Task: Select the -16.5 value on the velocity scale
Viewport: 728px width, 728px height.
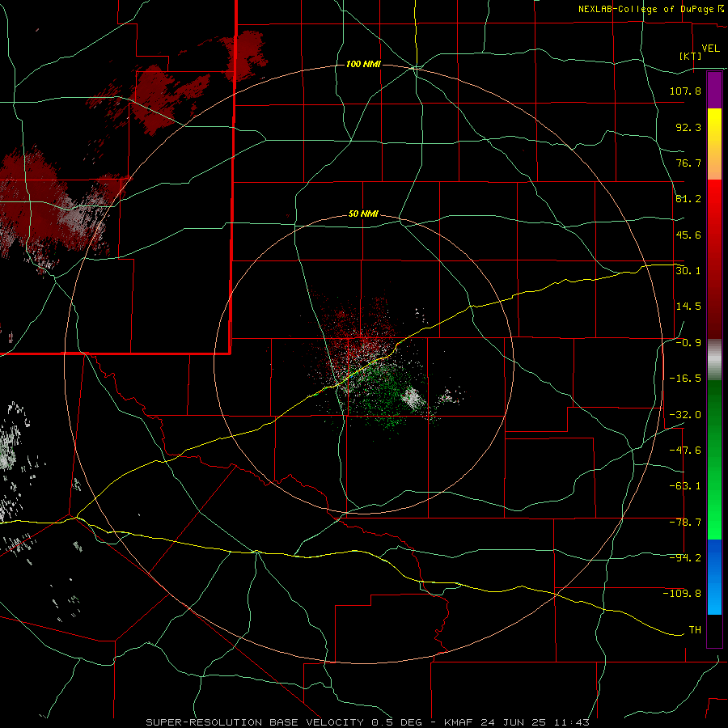Action: pos(685,379)
